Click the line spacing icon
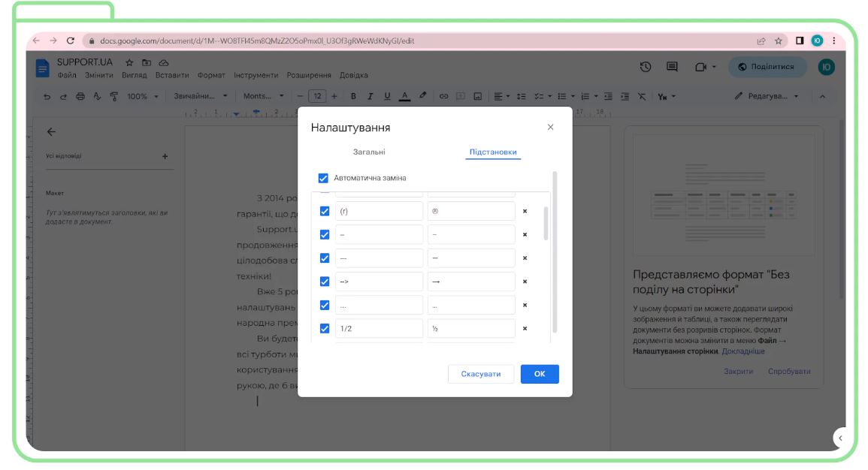Image resolution: width=868 pixels, height=470 pixels. pyautogui.click(x=521, y=96)
